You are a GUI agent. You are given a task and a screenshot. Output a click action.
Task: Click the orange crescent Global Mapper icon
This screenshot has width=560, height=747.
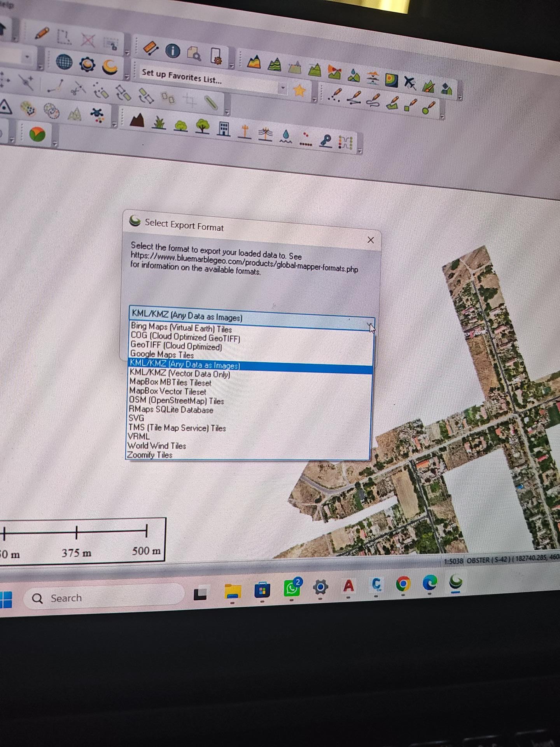pos(110,67)
